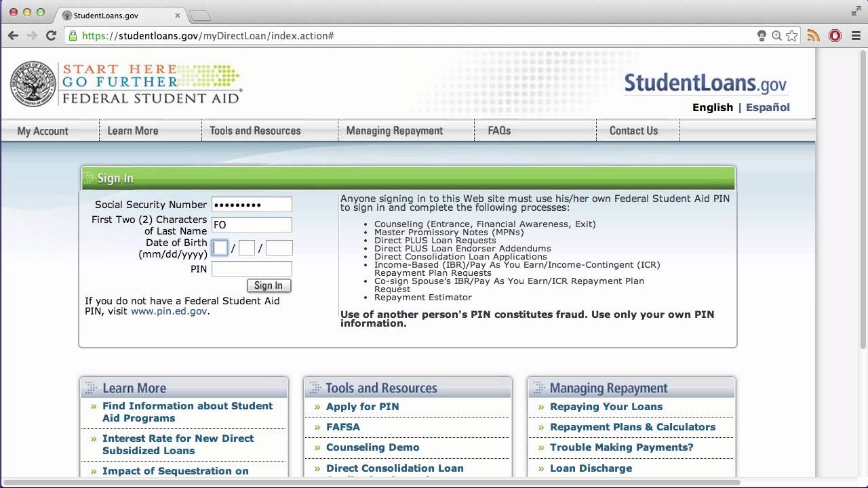Screen dimensions: 868x488
Task: Open Find Information about Student Aid Programs
Action: (187, 412)
